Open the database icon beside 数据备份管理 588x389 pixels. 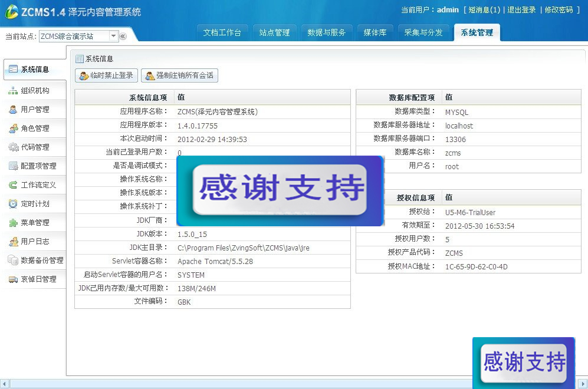13,260
